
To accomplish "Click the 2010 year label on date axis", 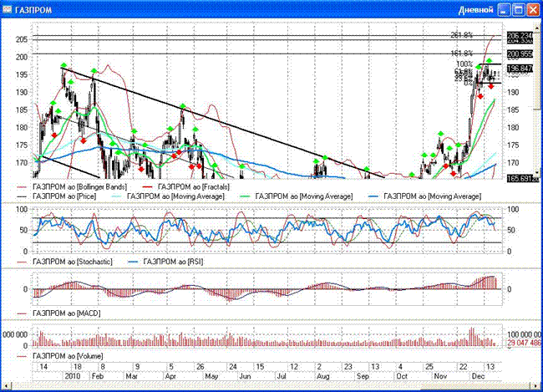I will tap(73, 376).
